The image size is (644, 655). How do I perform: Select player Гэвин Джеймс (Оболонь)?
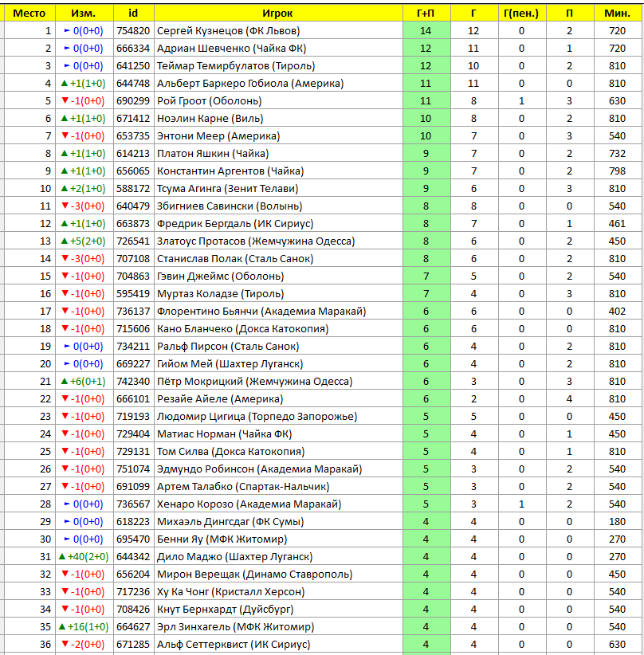pos(220,277)
